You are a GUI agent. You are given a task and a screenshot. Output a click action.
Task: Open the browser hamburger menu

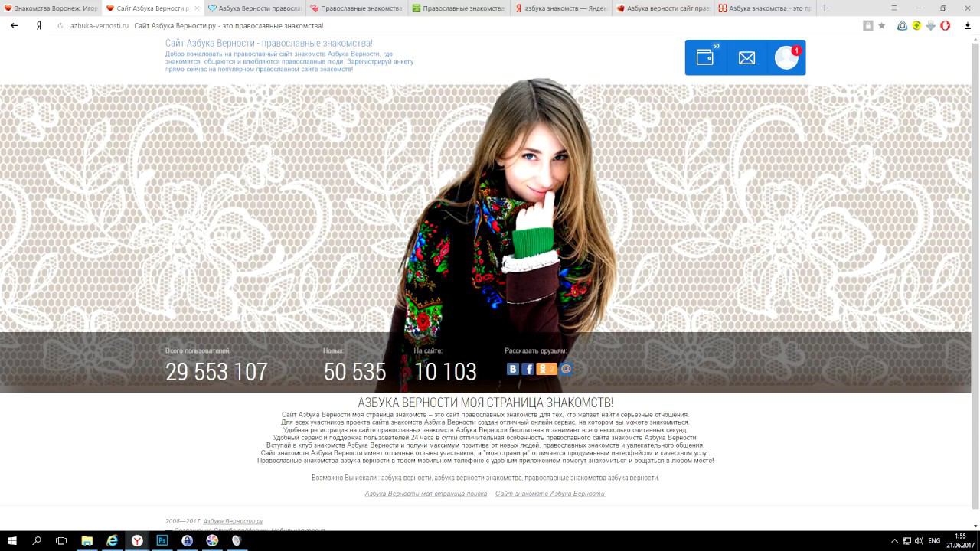pyautogui.click(x=894, y=8)
